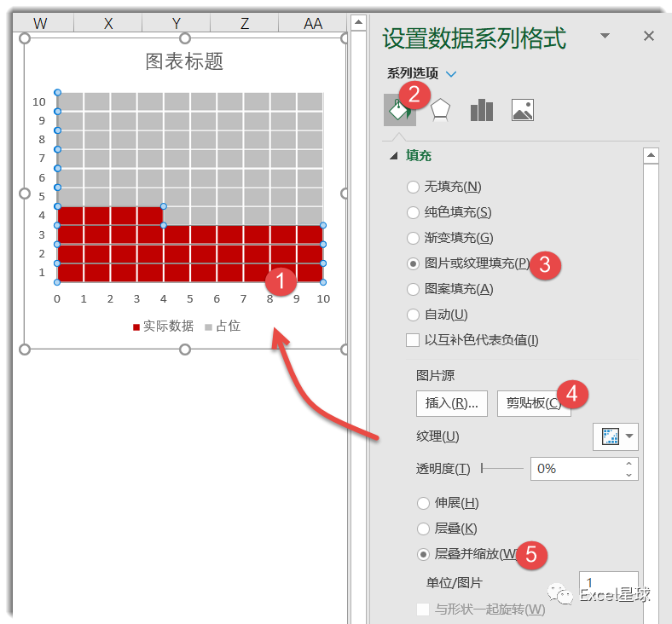Screen dimensions: 672x624
Task: Close the 设置数据系列格式 pane
Action: coord(649,36)
